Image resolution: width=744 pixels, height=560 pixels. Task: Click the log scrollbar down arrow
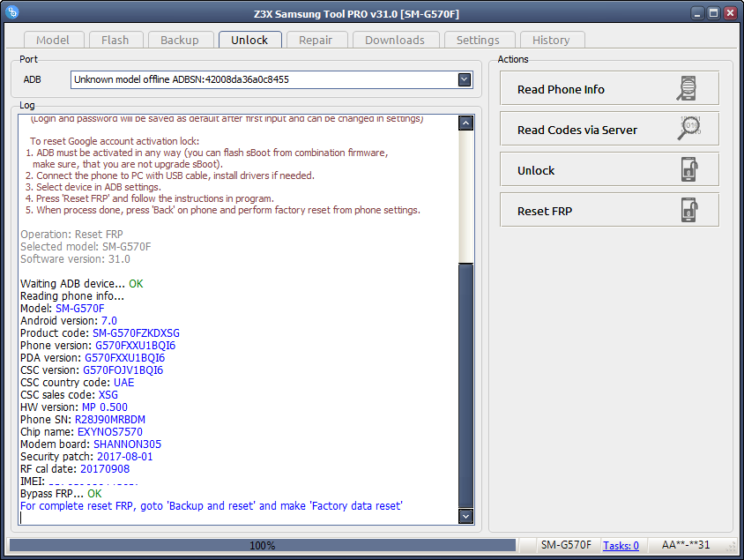466,516
